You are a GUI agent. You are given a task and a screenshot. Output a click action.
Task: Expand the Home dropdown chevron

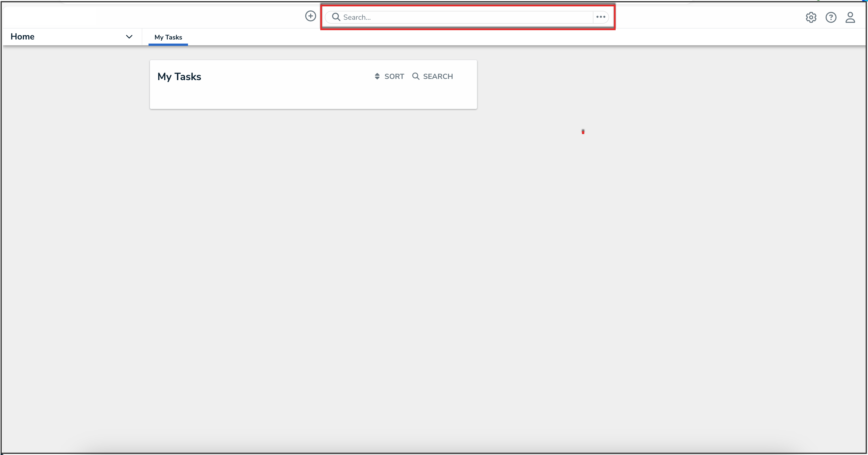(129, 37)
